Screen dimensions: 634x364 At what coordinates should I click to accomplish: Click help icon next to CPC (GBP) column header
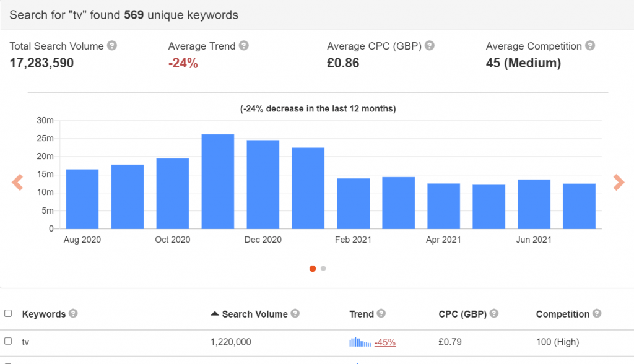(493, 314)
